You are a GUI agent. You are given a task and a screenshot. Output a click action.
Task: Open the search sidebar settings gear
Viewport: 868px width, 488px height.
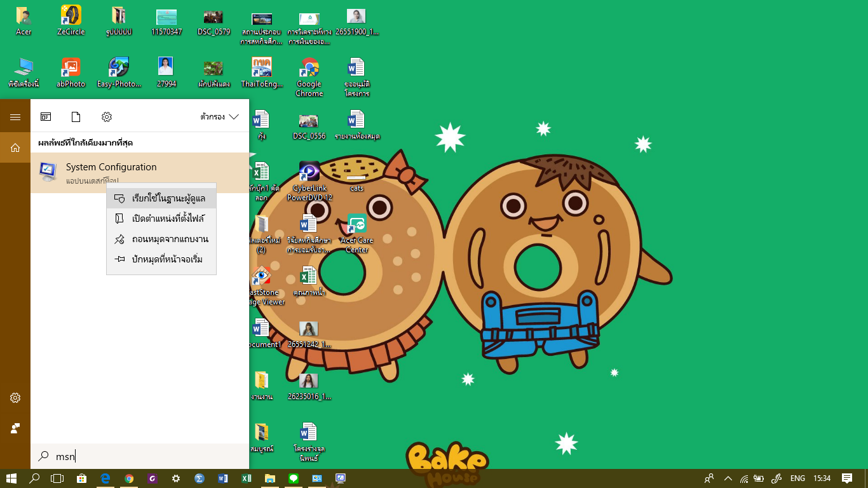[15, 398]
